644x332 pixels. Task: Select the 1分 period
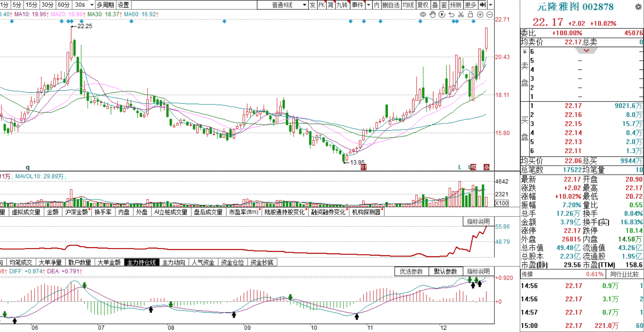point(4,5)
